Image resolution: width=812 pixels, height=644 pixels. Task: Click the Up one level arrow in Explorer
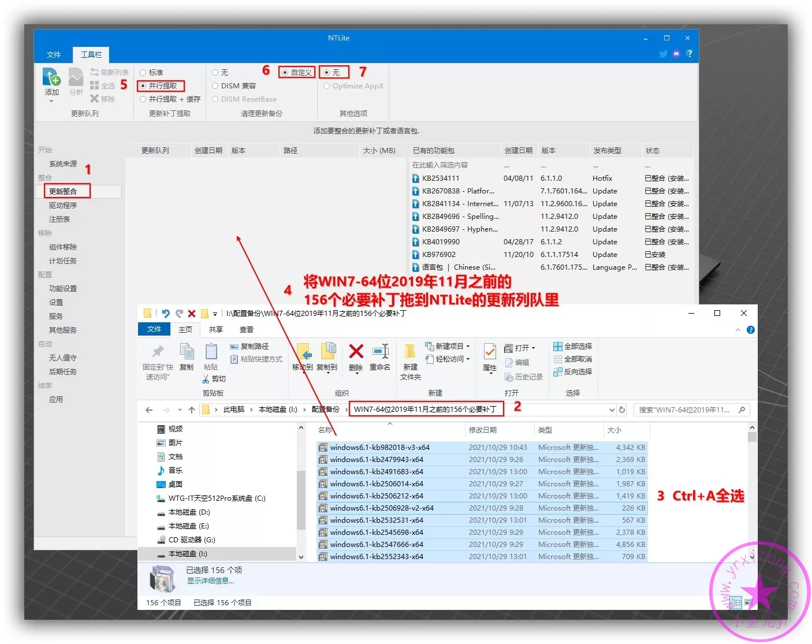[x=192, y=410]
